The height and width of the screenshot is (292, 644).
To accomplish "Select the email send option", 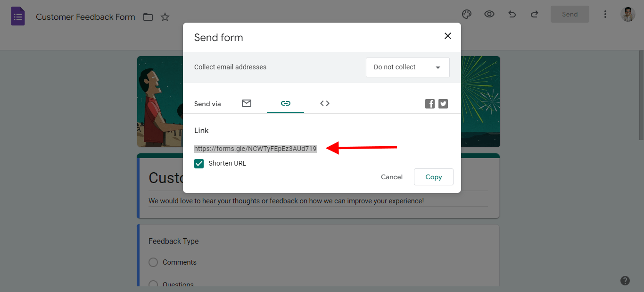I will pyautogui.click(x=246, y=103).
